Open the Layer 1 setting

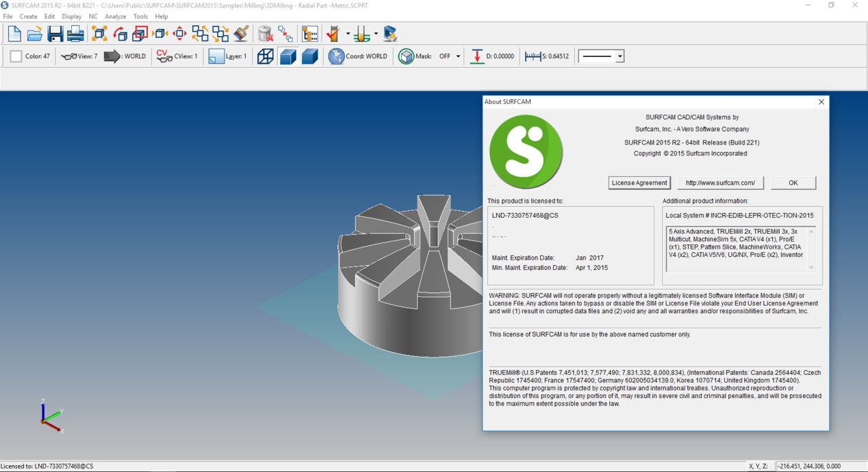(227, 56)
